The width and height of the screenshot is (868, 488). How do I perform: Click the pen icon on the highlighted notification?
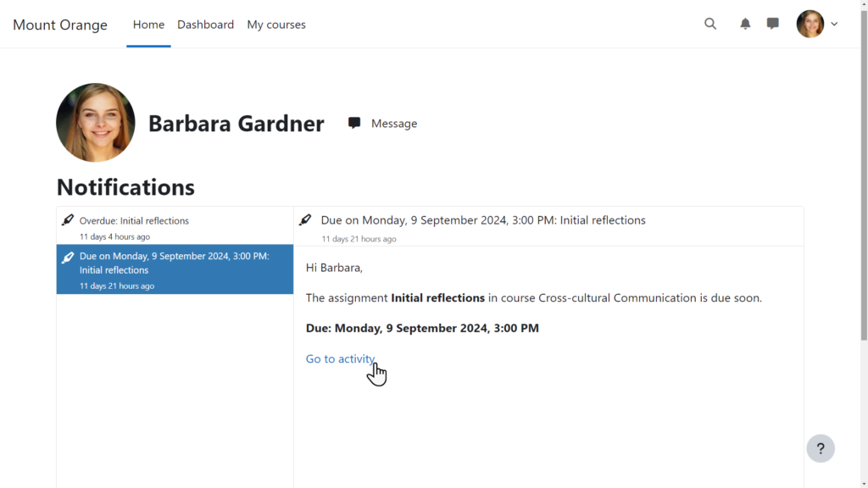[68, 256]
